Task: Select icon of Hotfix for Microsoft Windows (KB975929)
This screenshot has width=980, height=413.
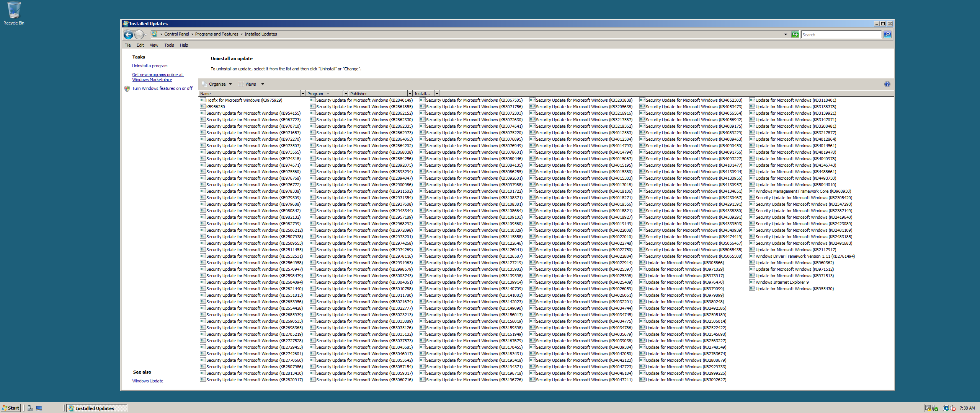Action: click(203, 100)
